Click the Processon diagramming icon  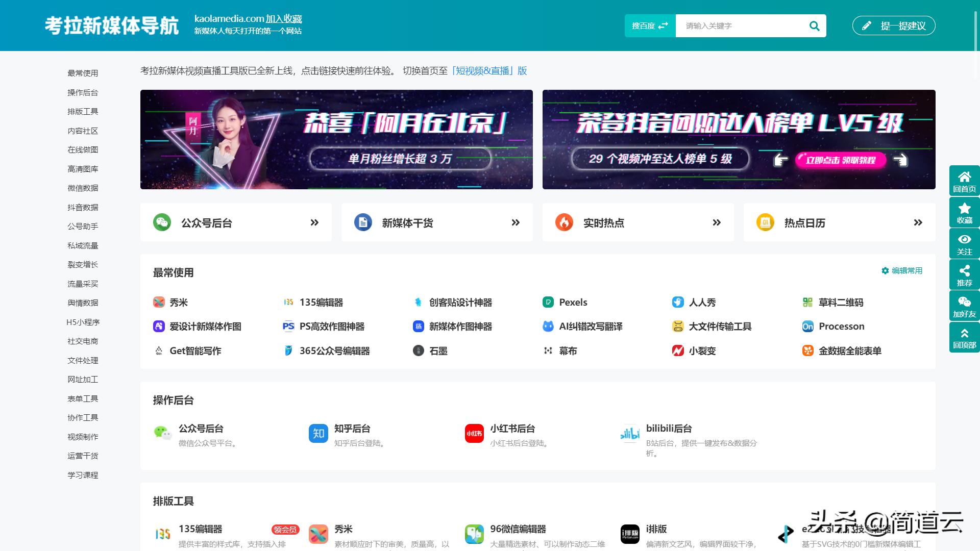808,327
